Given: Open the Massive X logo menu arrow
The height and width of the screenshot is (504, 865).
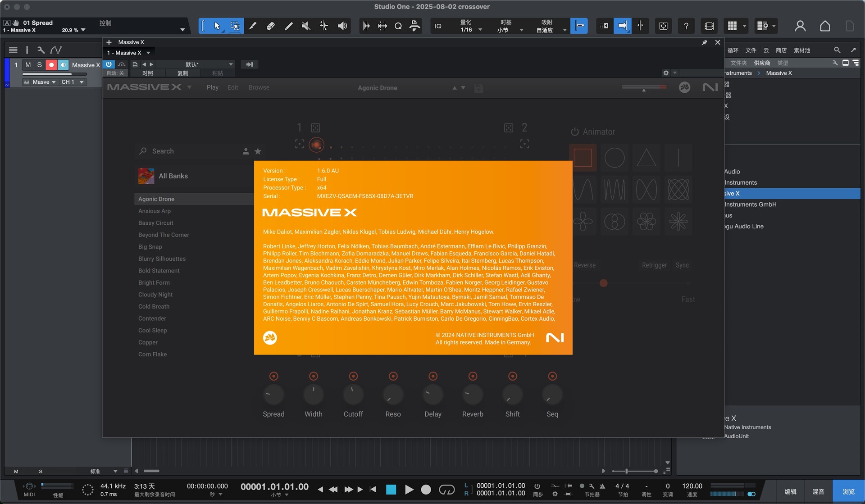Looking at the screenshot, I should (189, 87).
